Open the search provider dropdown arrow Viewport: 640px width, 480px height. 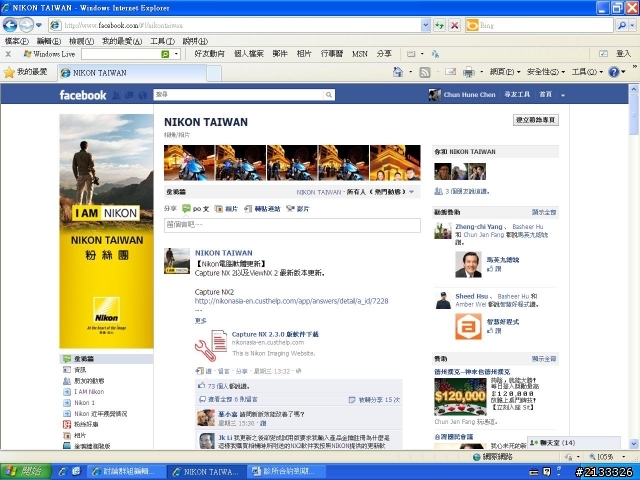pyautogui.click(x=632, y=25)
